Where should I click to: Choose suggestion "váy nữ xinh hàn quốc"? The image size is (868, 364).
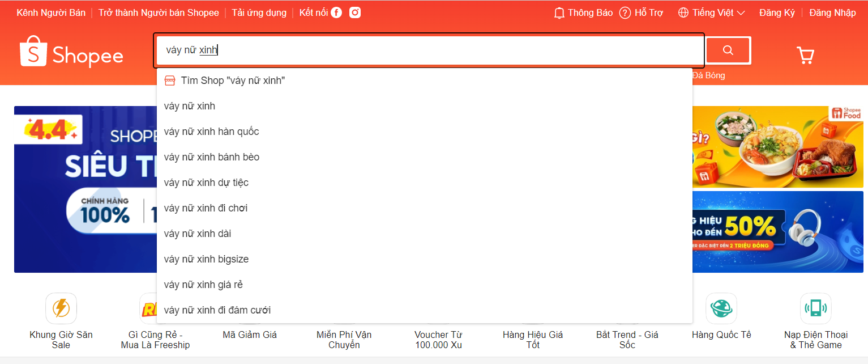pos(212,132)
